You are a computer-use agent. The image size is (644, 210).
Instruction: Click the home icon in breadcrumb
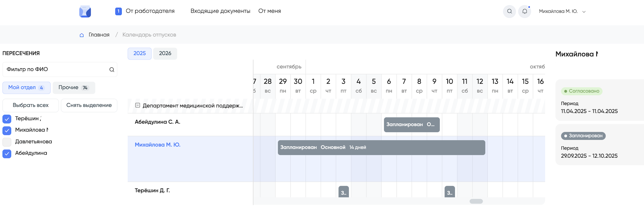click(82, 35)
